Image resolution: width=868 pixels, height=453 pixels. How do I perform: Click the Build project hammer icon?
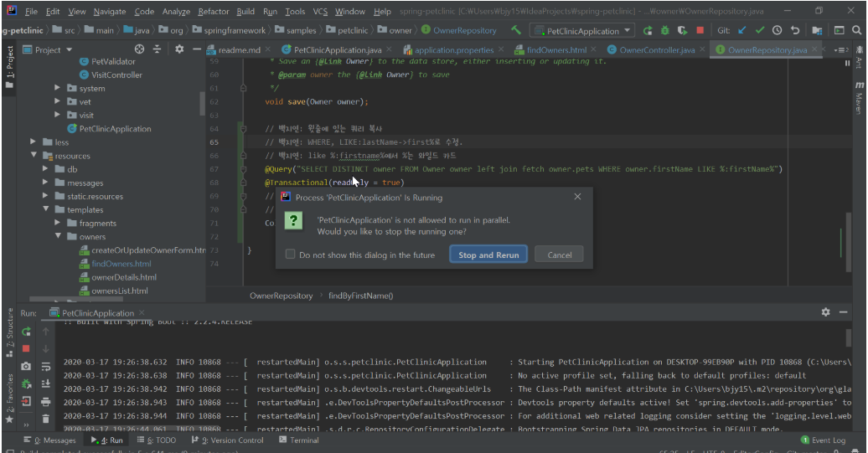(516, 30)
